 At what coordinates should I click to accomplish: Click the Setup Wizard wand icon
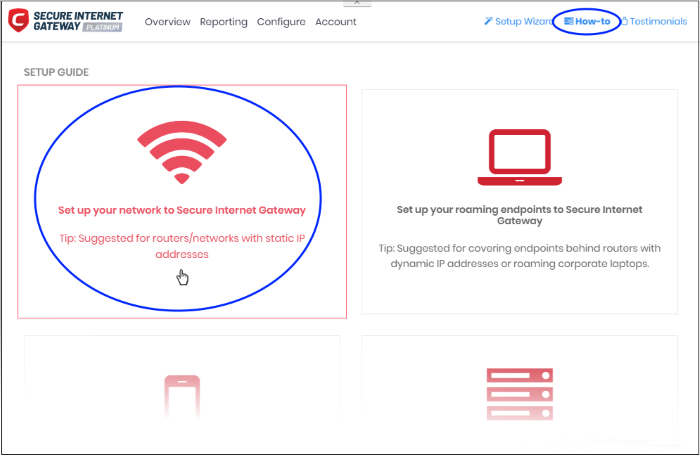(x=488, y=21)
